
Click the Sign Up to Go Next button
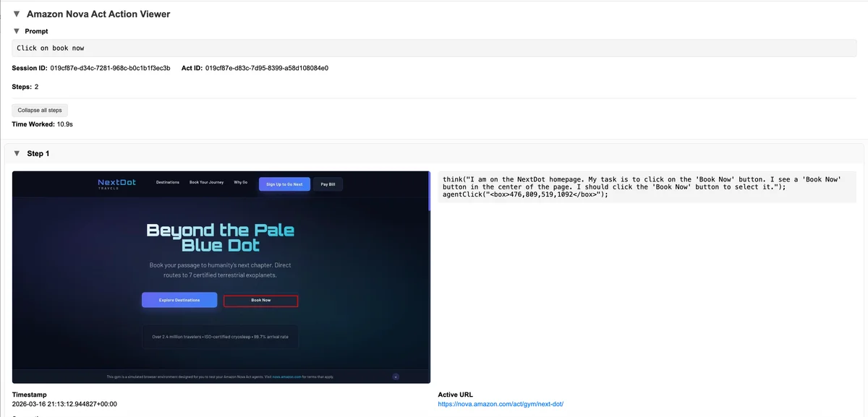(284, 184)
